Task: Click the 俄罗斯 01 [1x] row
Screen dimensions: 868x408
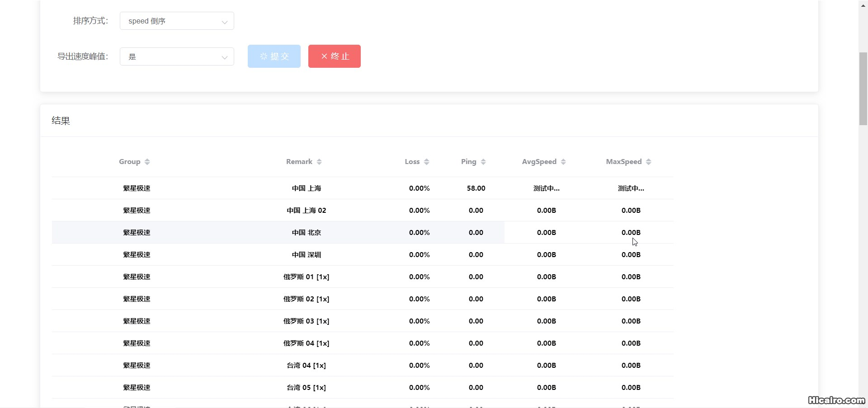Action: pos(306,277)
